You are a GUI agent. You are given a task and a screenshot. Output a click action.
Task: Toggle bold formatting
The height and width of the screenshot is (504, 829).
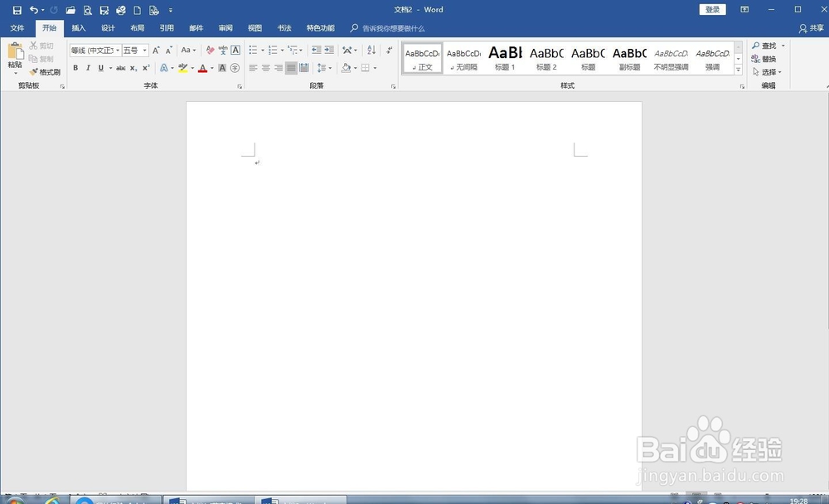[75, 68]
